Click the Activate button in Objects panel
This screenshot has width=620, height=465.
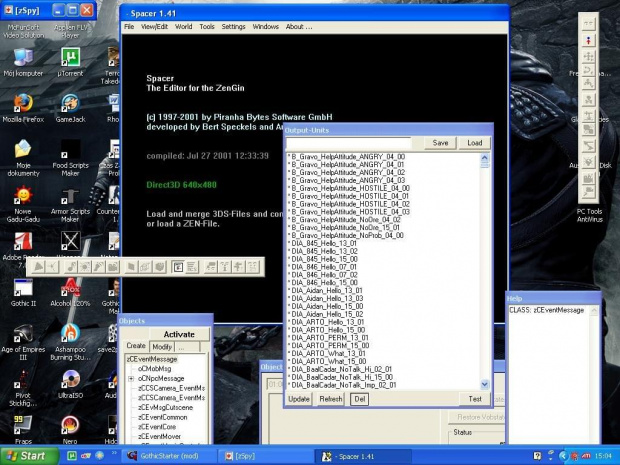[179, 334]
